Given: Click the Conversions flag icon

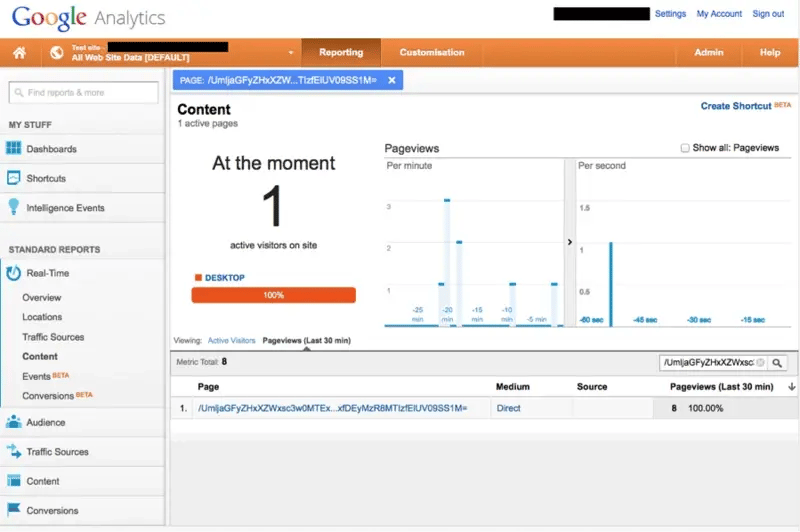Looking at the screenshot, I should tap(14, 510).
